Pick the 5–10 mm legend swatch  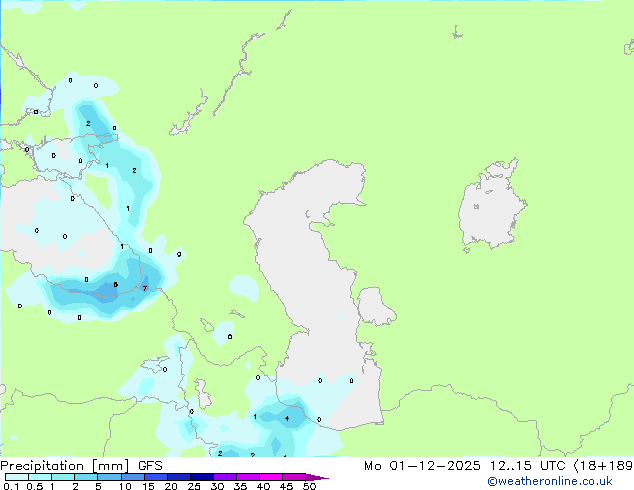tap(109, 477)
